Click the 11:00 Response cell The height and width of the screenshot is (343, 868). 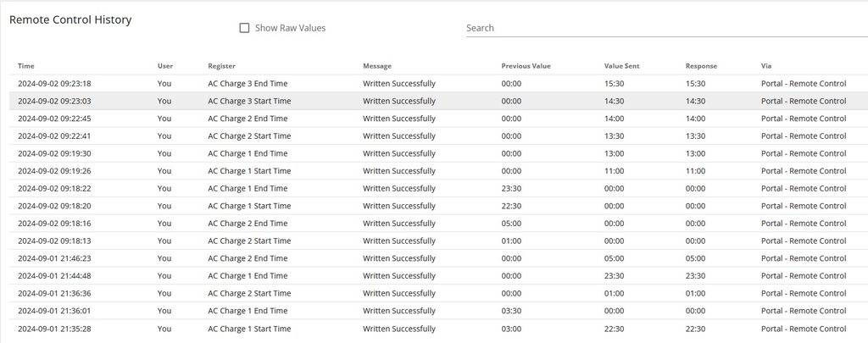[x=695, y=171]
